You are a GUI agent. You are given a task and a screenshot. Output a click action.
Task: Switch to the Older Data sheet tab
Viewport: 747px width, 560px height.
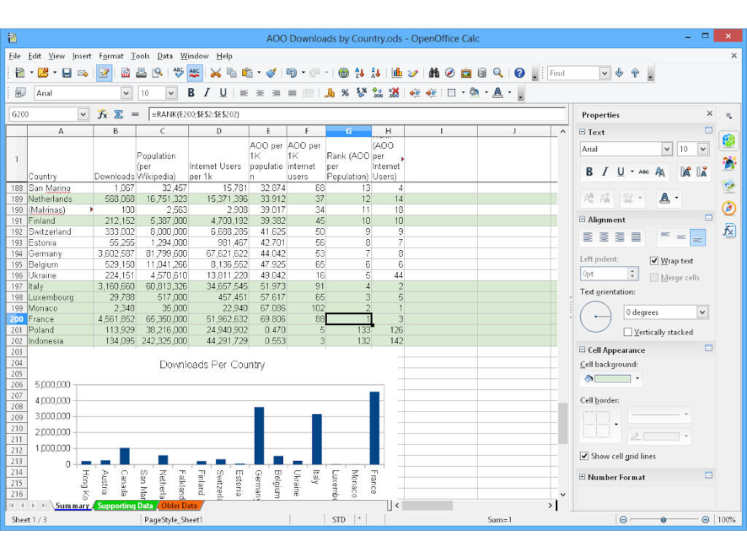(x=179, y=506)
